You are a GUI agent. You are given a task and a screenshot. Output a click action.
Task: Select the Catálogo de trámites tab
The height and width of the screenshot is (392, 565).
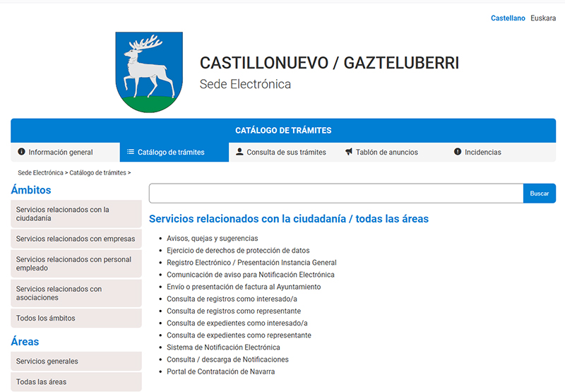174,152
